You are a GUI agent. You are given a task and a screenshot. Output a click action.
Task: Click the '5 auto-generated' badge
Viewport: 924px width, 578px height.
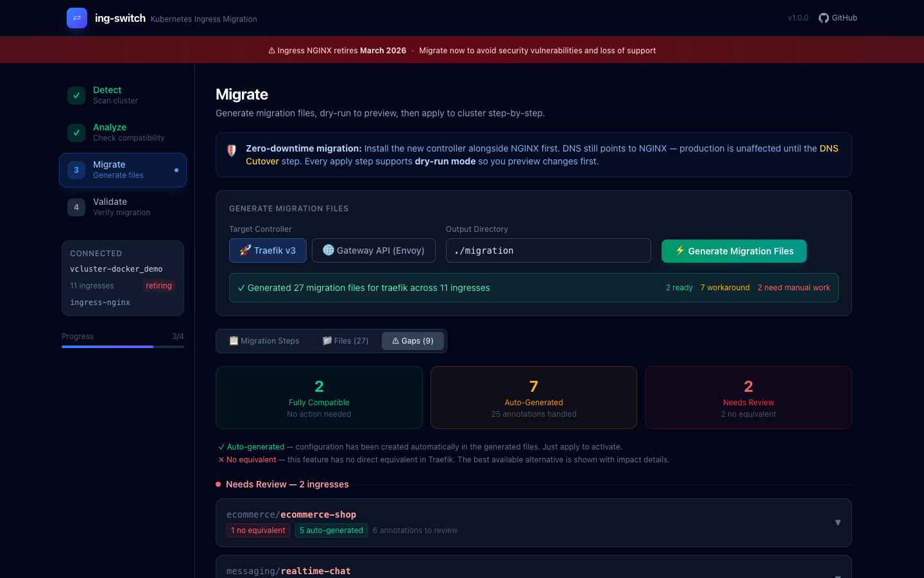pyautogui.click(x=331, y=530)
